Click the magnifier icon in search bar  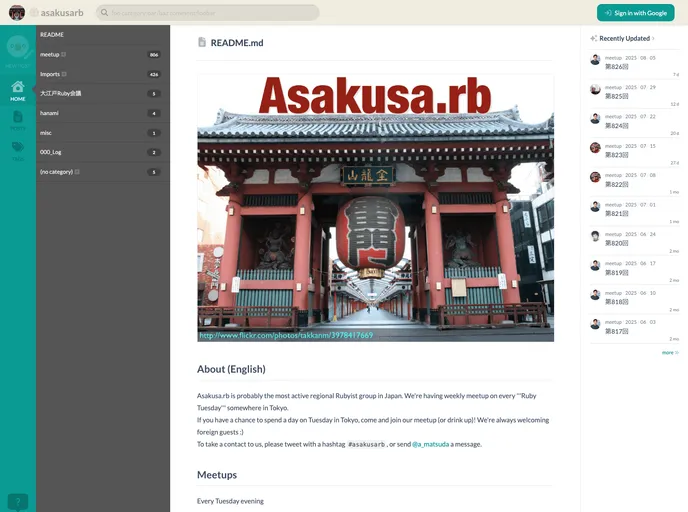click(x=104, y=13)
